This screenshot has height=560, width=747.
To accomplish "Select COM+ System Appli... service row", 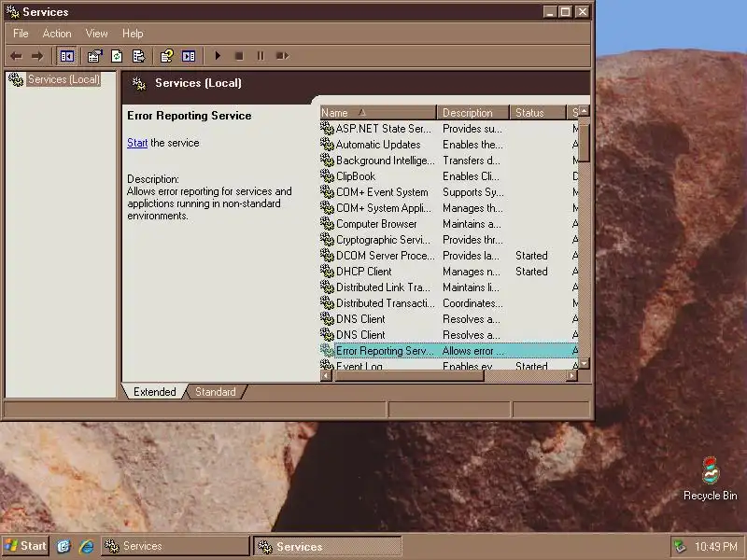I will pos(449,208).
